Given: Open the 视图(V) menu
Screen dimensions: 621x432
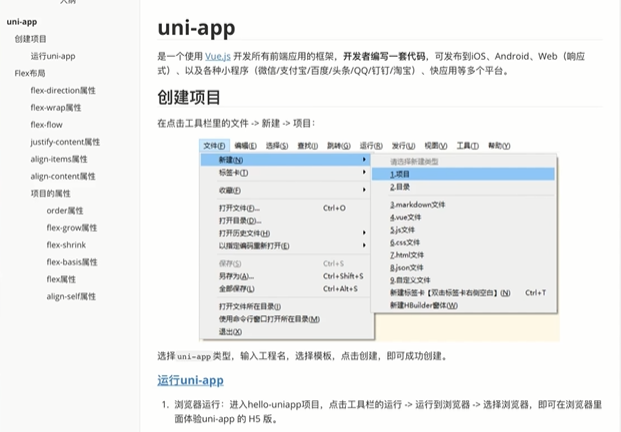Looking at the screenshot, I should pyautogui.click(x=436, y=146).
